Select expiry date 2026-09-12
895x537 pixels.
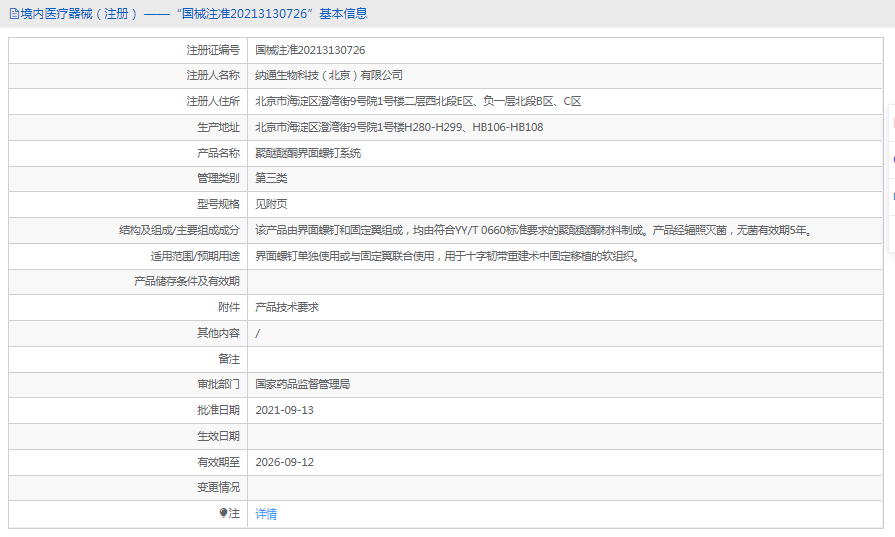284,462
